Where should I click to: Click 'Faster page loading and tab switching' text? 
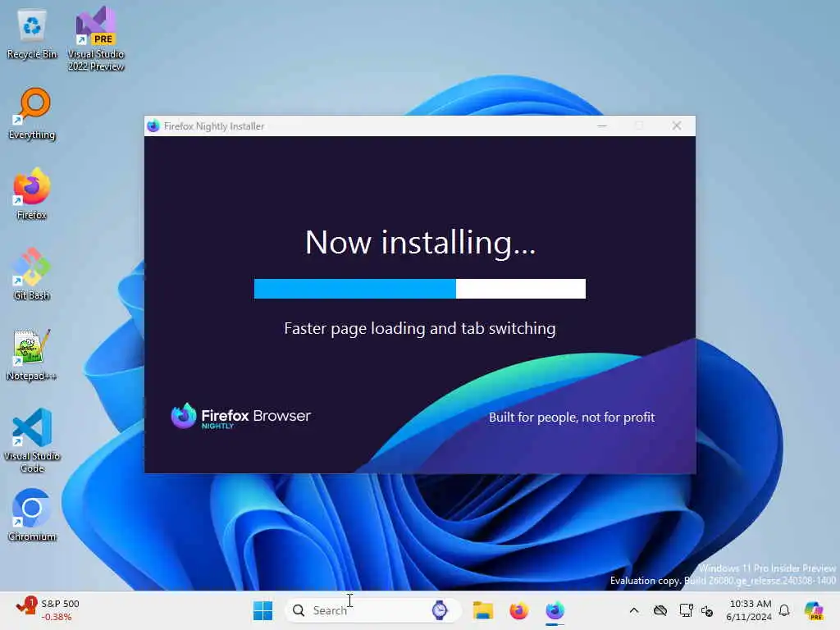pos(420,328)
